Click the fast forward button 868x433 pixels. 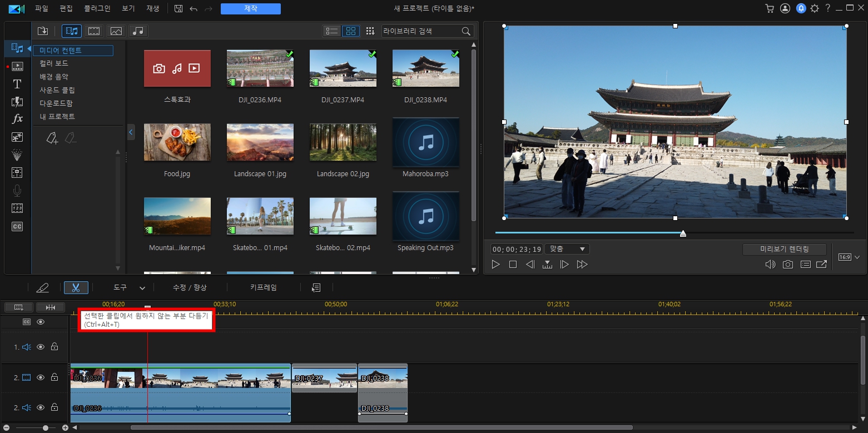[x=582, y=265]
